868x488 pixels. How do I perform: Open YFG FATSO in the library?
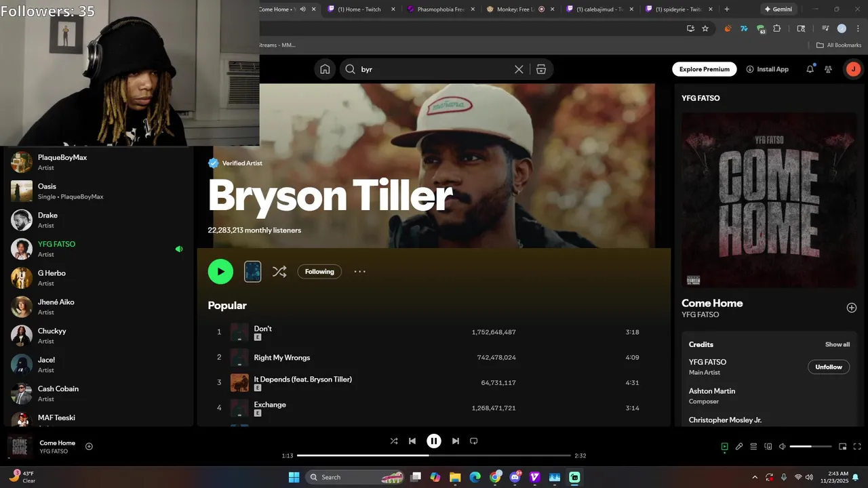[98, 249]
